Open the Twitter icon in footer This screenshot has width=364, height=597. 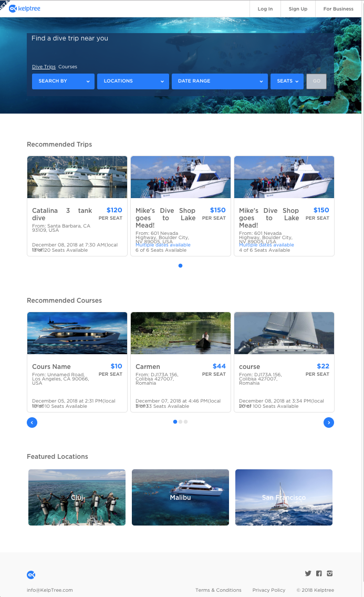coord(308,573)
